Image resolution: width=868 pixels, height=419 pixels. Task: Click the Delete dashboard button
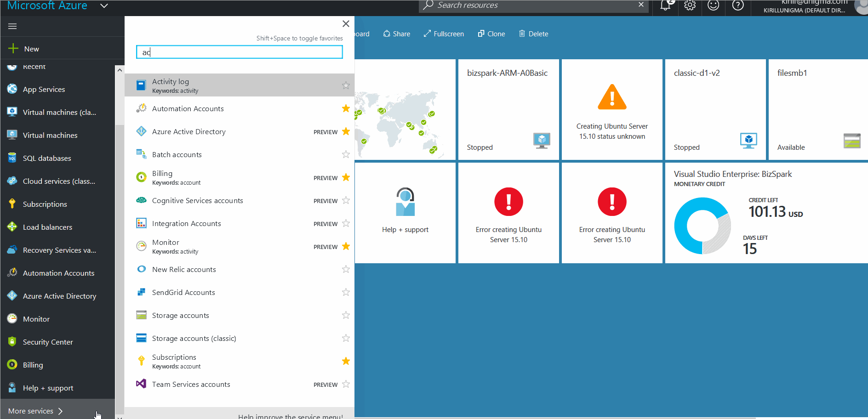[533, 34]
